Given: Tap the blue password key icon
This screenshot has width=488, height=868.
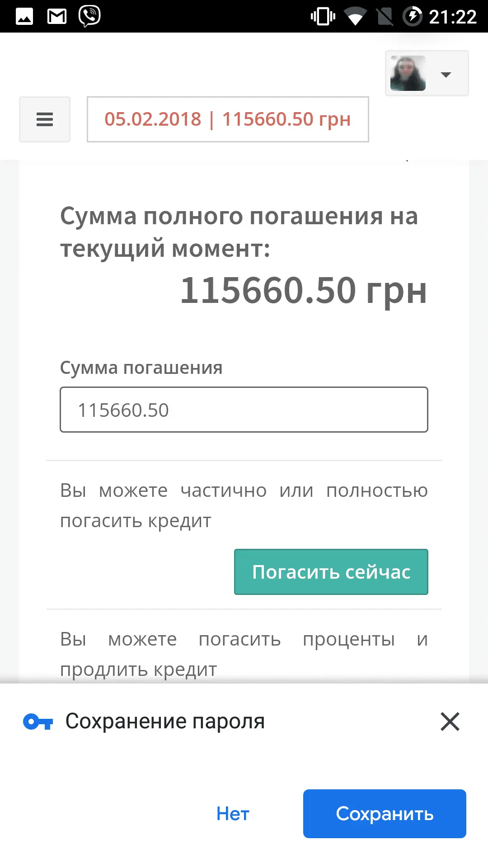Looking at the screenshot, I should coord(38,722).
